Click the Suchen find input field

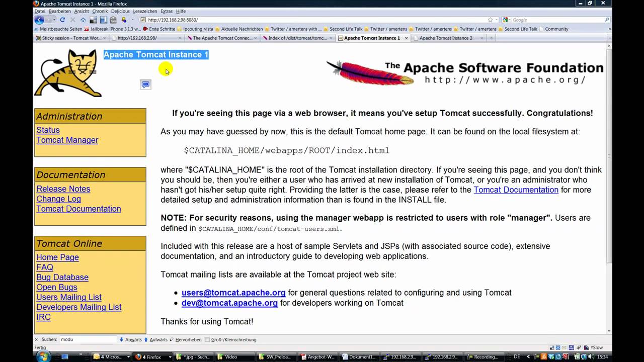[x=88, y=339]
